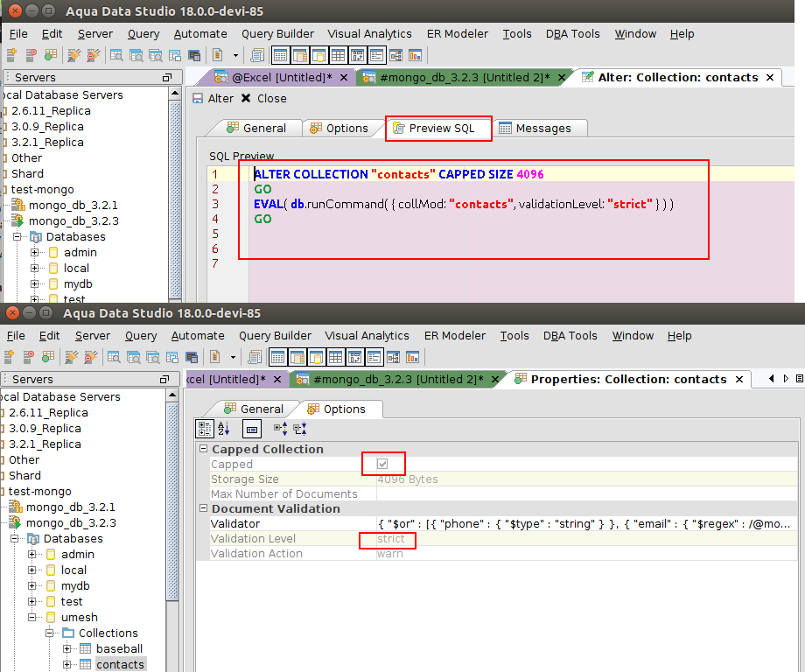Click the grid with green dot icon, top toolbar
This screenshot has width=805, height=672.
(51, 55)
